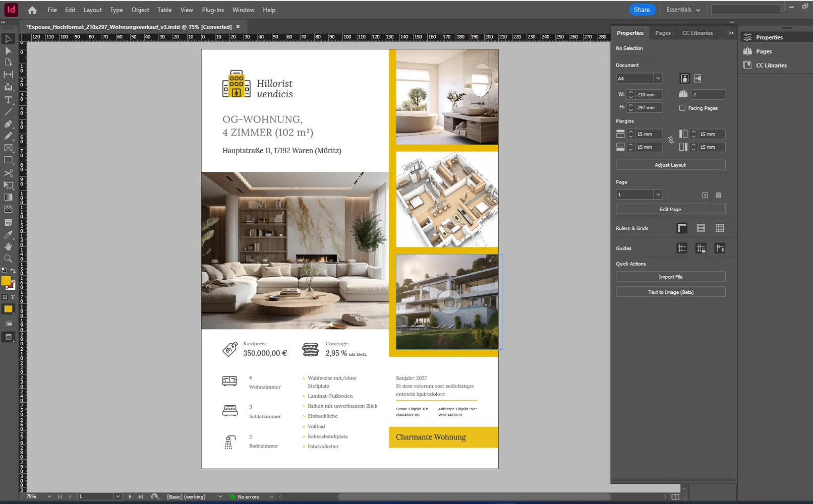813x504 pixels.
Task: Open the File menu
Action: pos(52,10)
